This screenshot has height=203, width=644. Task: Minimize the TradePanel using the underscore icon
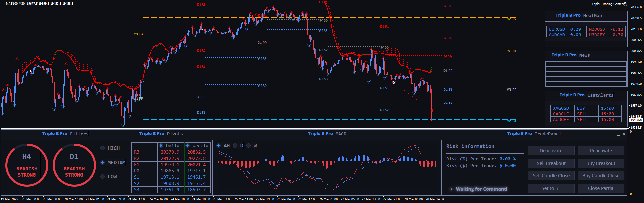(x=618, y=134)
